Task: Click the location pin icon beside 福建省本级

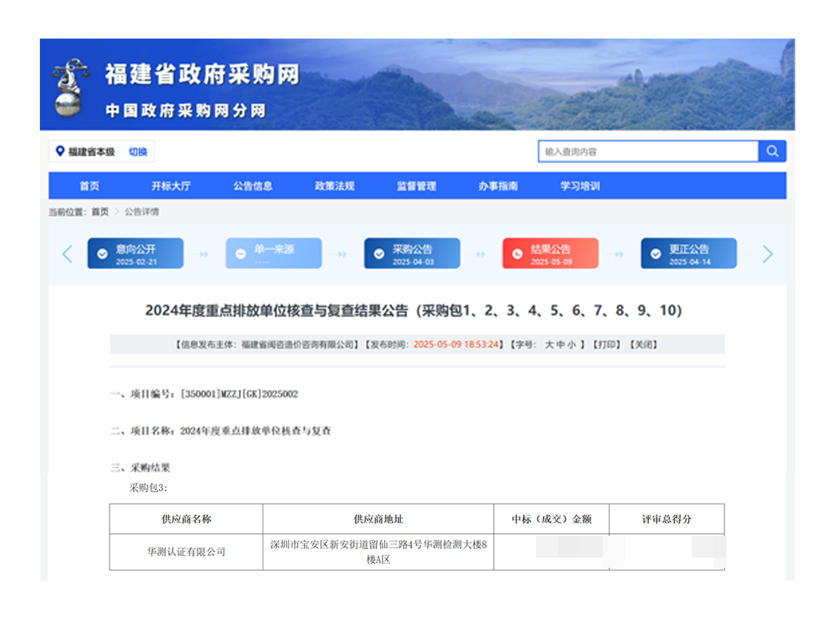Action: pyautogui.click(x=60, y=151)
